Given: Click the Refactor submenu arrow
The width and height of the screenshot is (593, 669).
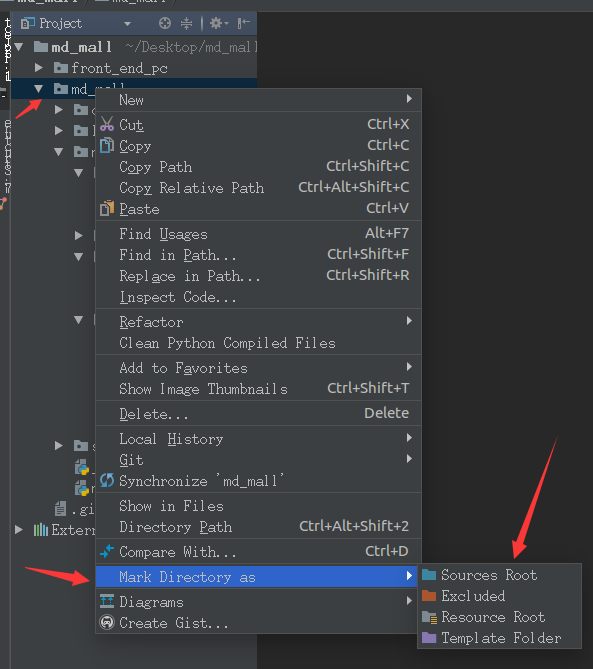Looking at the screenshot, I should (409, 320).
